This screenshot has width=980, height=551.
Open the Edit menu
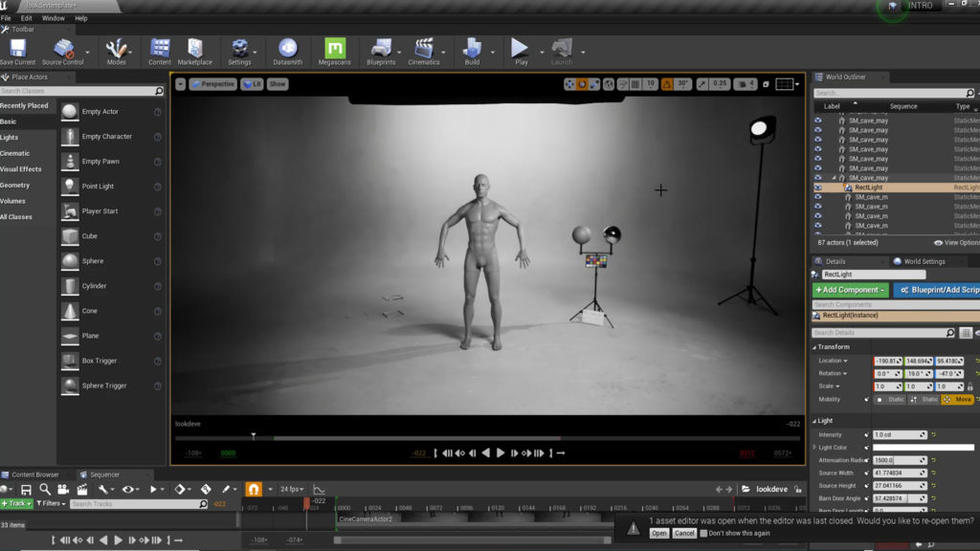[26, 16]
